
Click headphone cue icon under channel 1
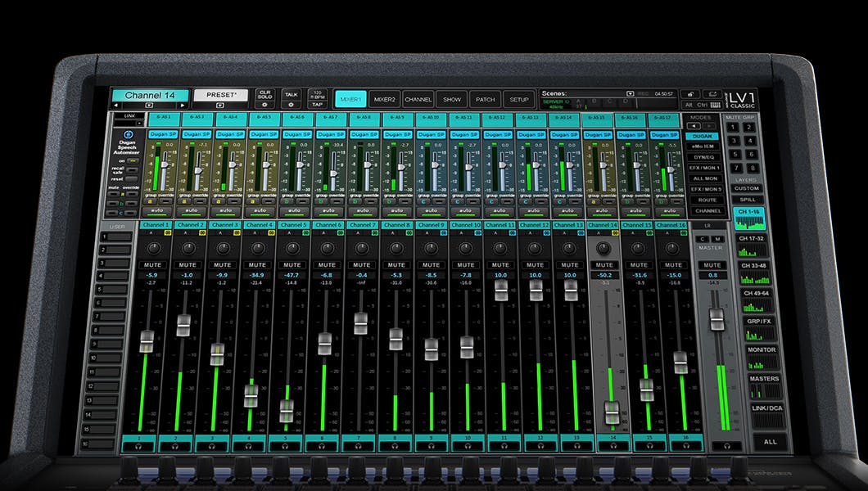tap(138, 447)
